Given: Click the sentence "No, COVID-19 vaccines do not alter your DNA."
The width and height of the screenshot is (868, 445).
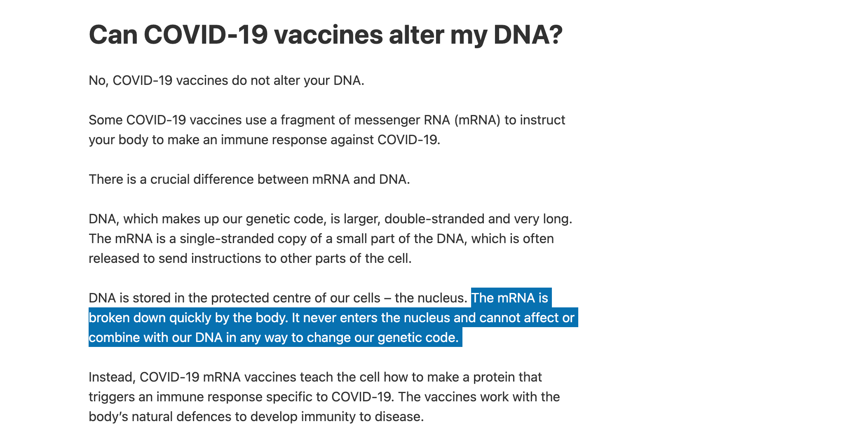Looking at the screenshot, I should pos(227,80).
